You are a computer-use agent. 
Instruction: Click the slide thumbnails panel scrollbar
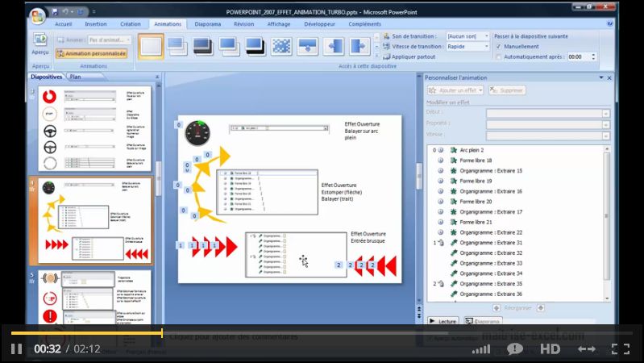pos(159,177)
